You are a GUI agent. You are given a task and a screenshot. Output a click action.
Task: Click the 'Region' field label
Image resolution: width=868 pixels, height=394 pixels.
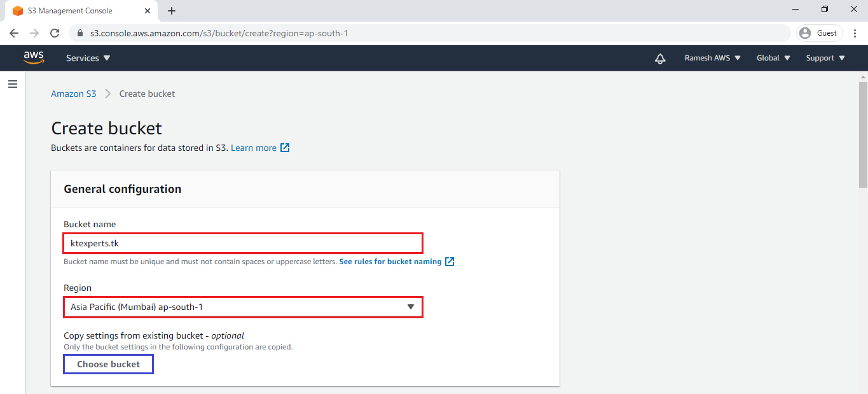pyautogui.click(x=78, y=288)
